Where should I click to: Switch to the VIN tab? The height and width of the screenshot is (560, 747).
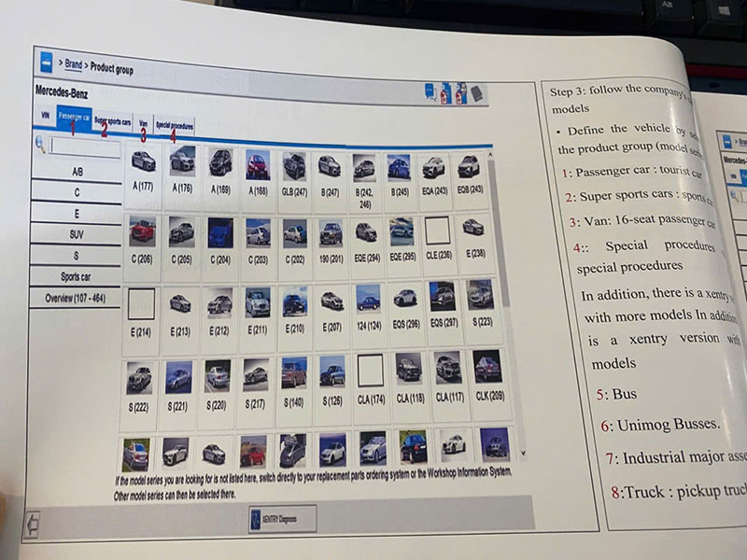pos(45,115)
